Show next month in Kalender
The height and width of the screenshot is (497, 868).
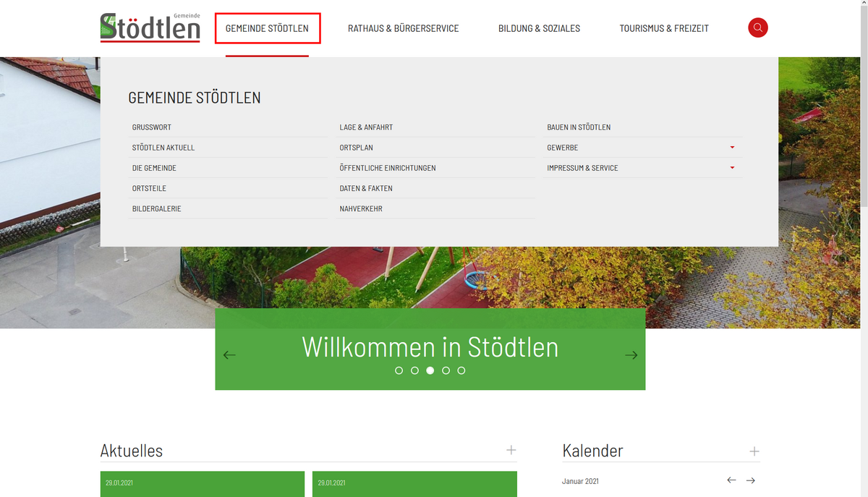coord(751,480)
